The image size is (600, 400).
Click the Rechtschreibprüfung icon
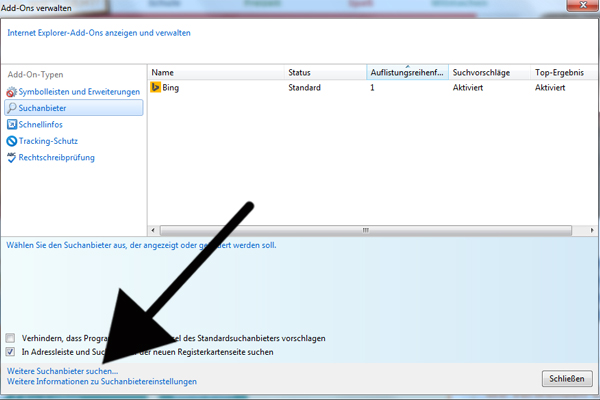(x=11, y=157)
